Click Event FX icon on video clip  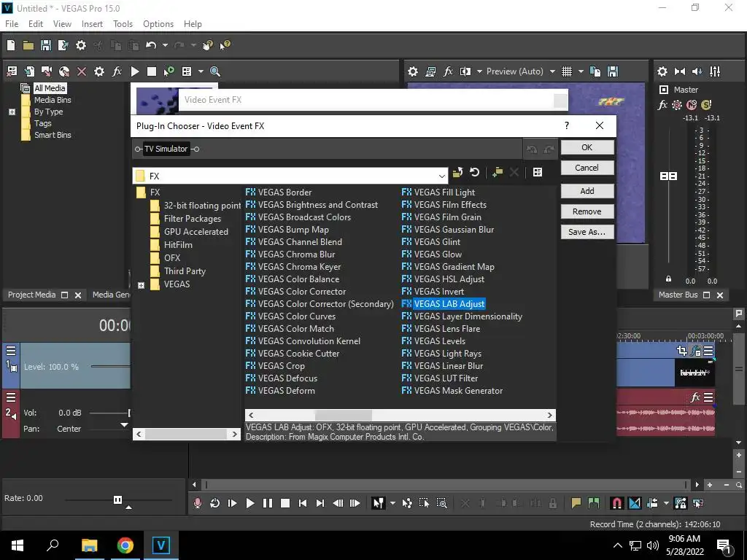click(x=695, y=351)
